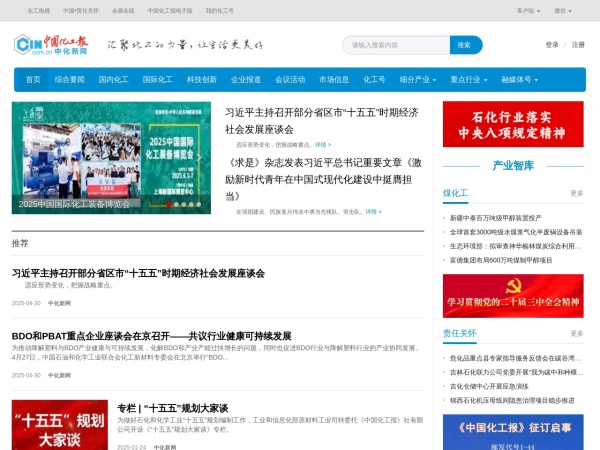Open the 中国化工报电子版 top link
Viewport: 600px width, 450px height.
click(x=170, y=11)
